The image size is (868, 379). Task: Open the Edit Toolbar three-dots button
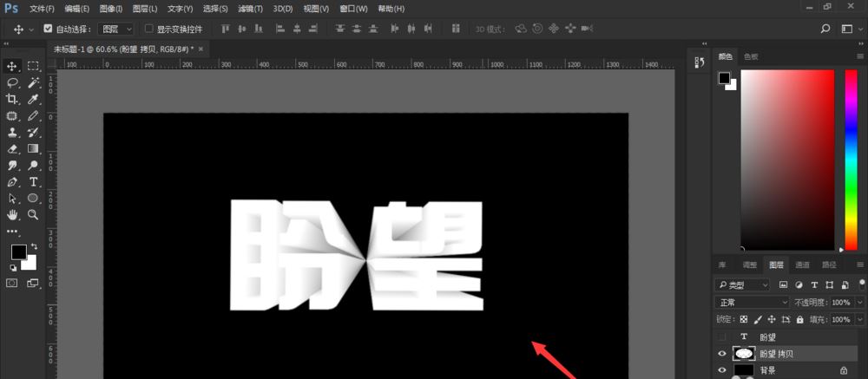point(11,232)
